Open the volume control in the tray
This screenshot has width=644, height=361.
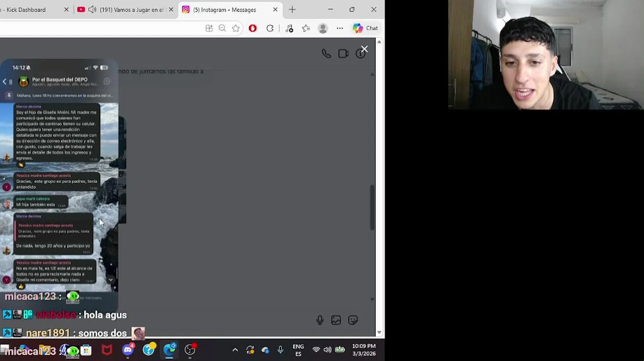(x=328, y=349)
